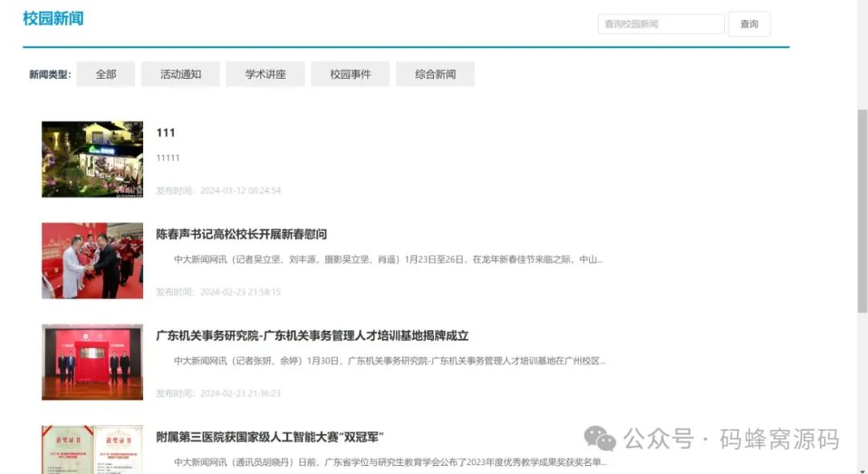Click the award certificates thumbnail

(92, 450)
